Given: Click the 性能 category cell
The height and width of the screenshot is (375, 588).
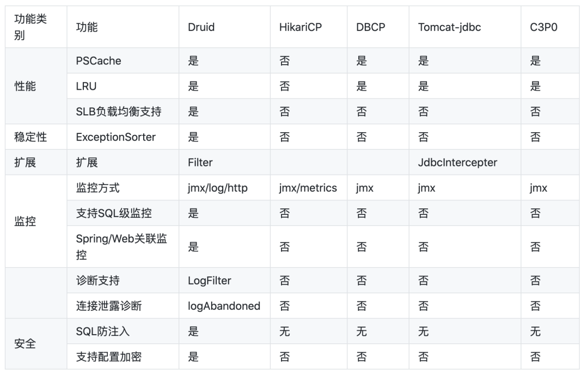Looking at the screenshot, I should tap(25, 86).
